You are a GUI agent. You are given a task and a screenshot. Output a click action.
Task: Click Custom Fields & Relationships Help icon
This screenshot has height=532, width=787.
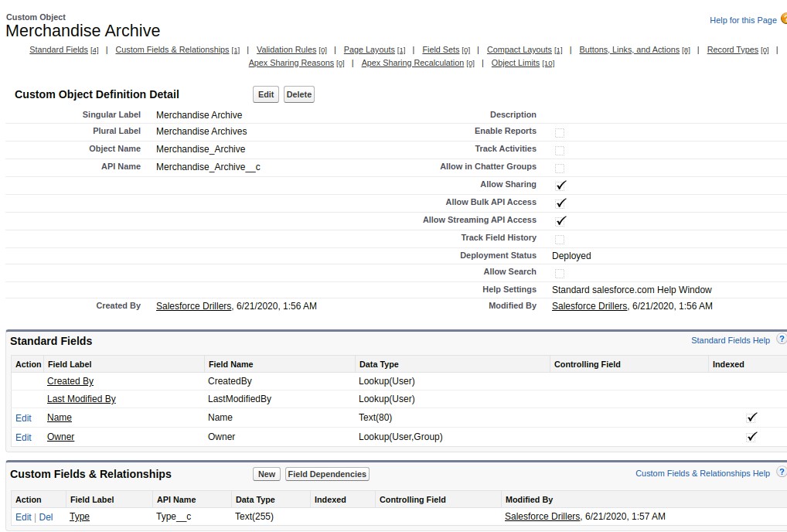(x=781, y=472)
